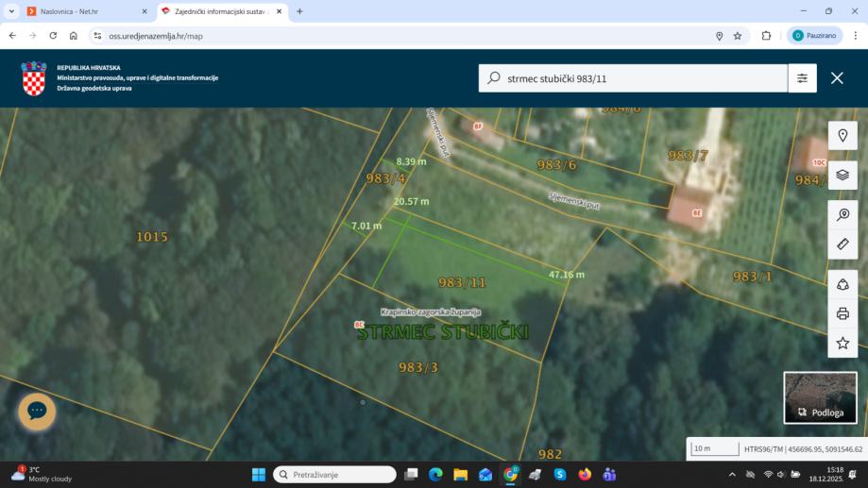Click the HTRS96/TM coordinates readout
868x488 pixels.
coord(803,449)
